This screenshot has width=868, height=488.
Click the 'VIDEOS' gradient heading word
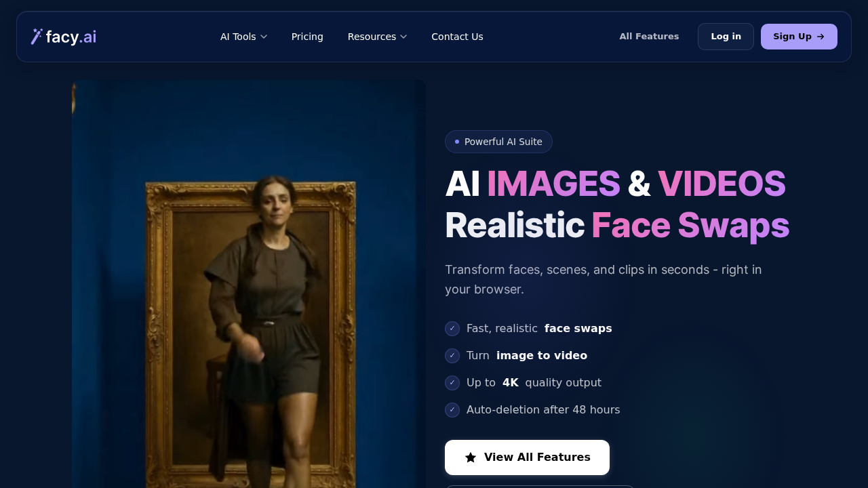722,184
